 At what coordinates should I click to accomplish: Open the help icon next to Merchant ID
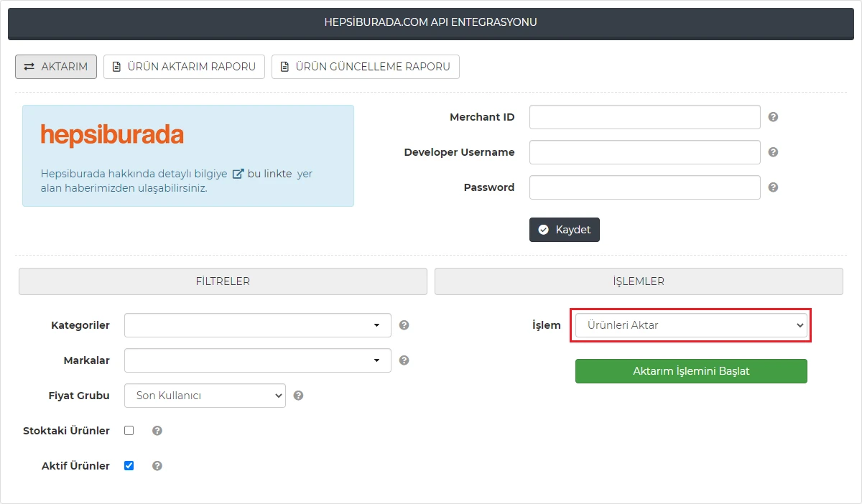coord(773,116)
